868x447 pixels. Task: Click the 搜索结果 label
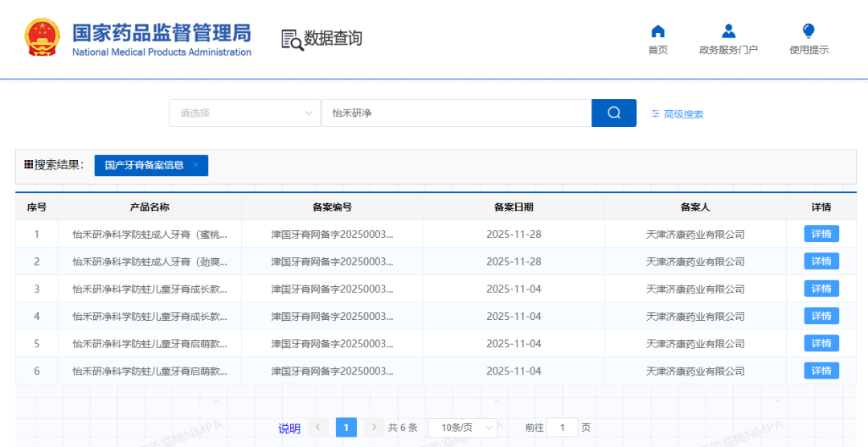[x=59, y=165]
